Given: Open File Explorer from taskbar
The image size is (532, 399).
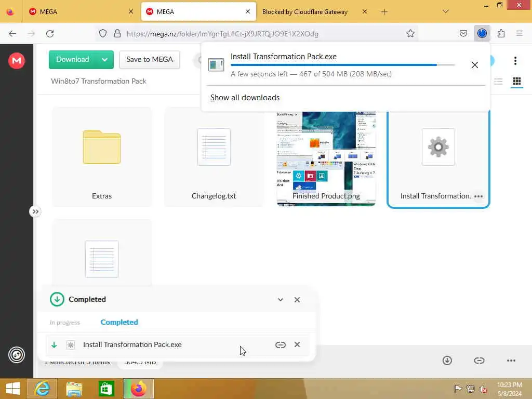Looking at the screenshot, I should pos(74,389).
